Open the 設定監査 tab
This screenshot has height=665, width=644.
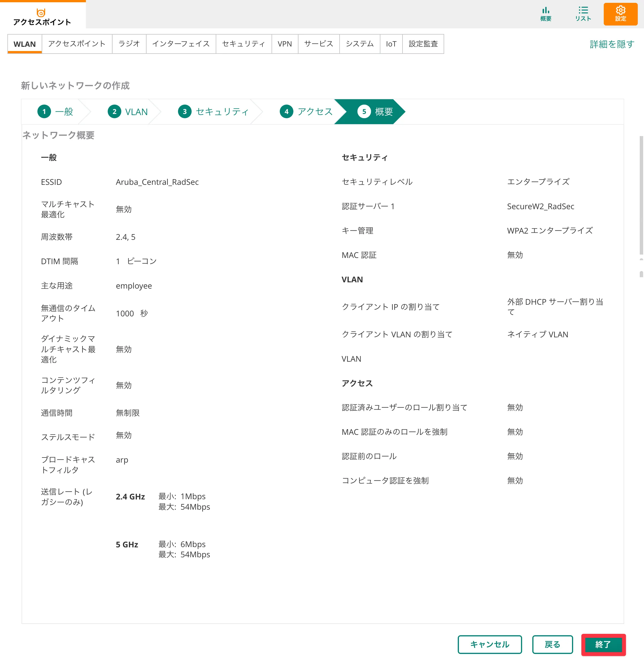[x=423, y=44]
